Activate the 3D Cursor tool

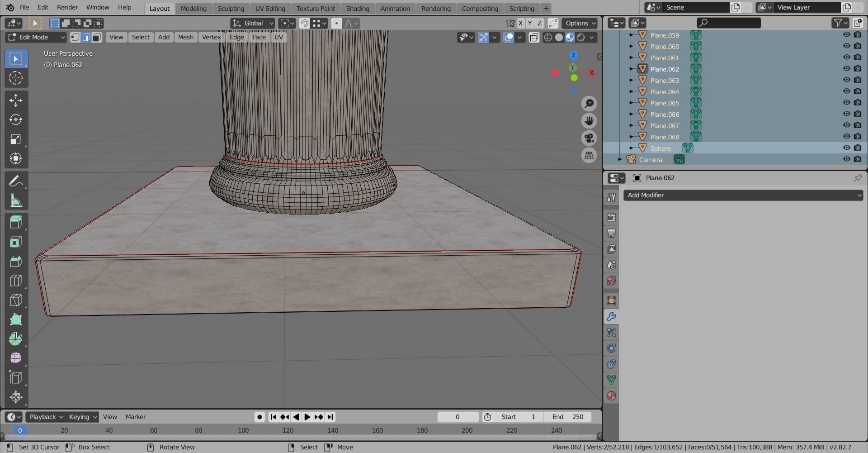[x=16, y=78]
